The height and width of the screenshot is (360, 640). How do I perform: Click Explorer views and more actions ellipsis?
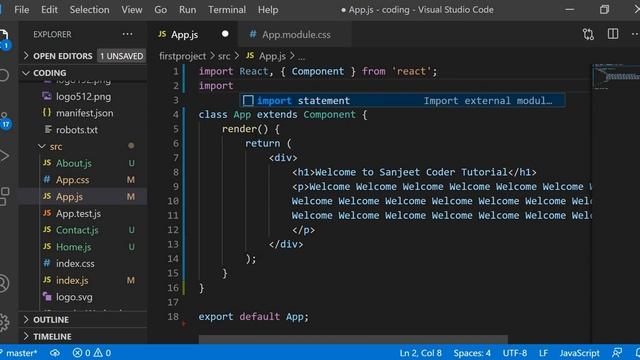tap(127, 34)
